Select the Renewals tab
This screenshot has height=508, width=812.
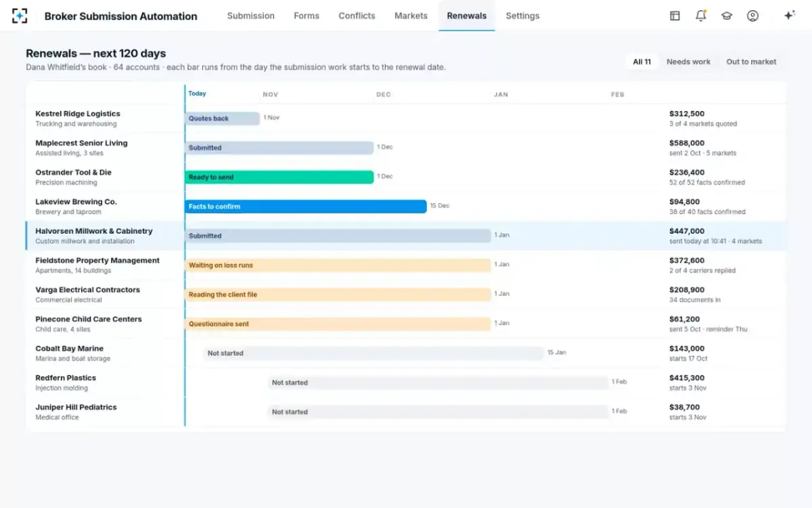467,16
